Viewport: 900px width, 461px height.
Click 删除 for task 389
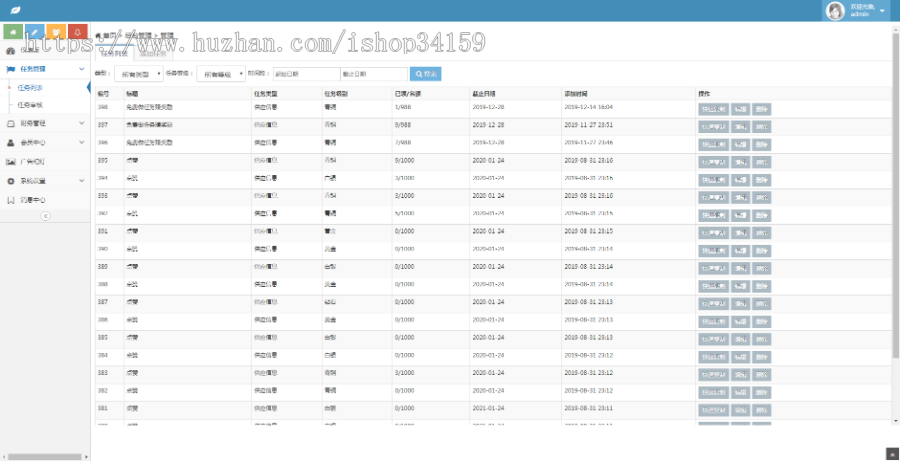coord(761,269)
